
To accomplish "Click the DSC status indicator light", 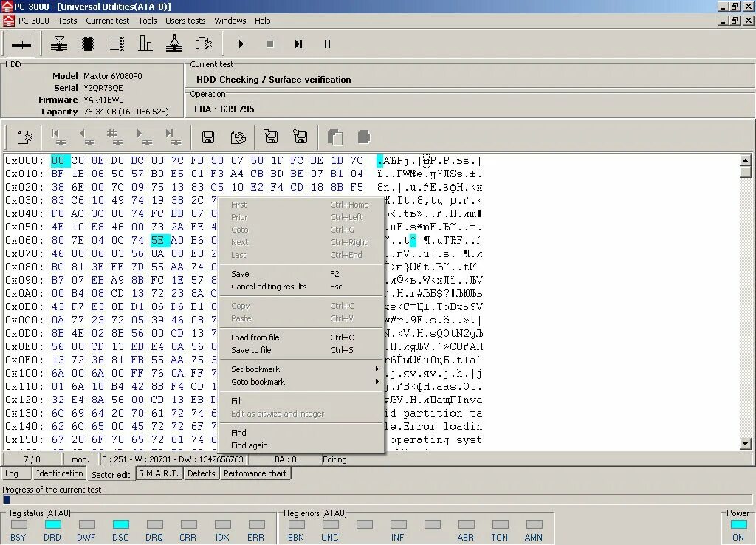I will coord(120,524).
